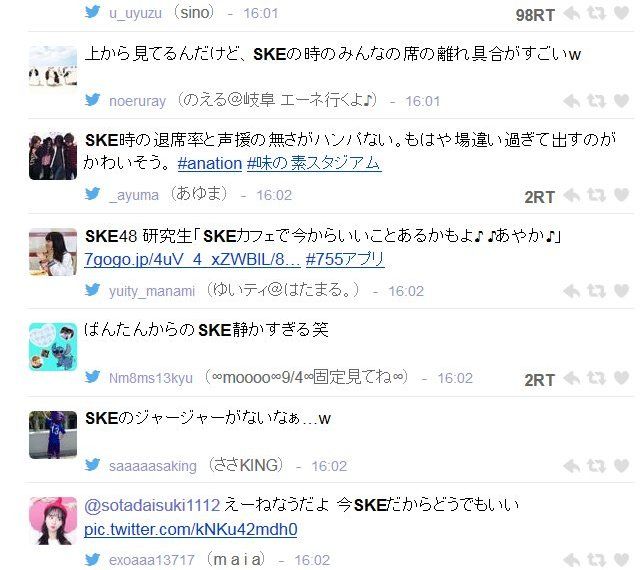Screen dimensions: 640x570
Task: Click exoaaa13717 avatar with pink hat
Action: click(x=53, y=521)
